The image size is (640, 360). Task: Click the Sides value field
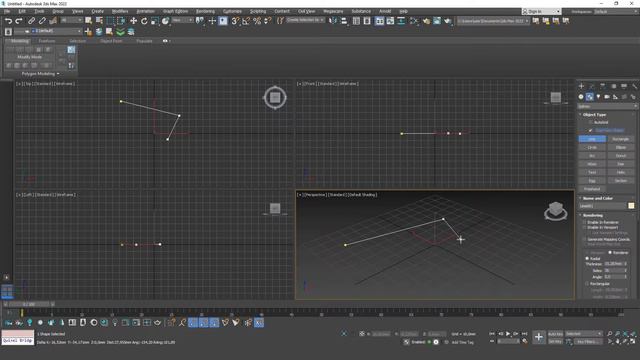613,271
